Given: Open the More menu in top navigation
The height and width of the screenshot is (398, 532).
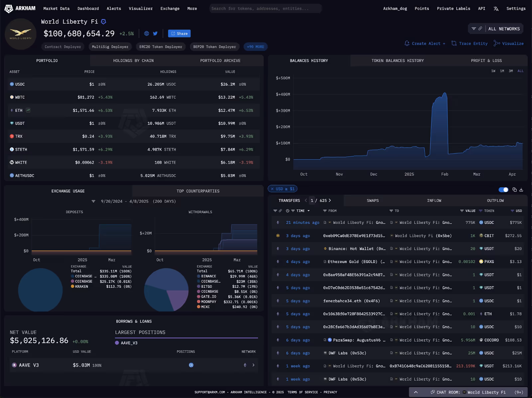Looking at the screenshot, I should [192, 9].
